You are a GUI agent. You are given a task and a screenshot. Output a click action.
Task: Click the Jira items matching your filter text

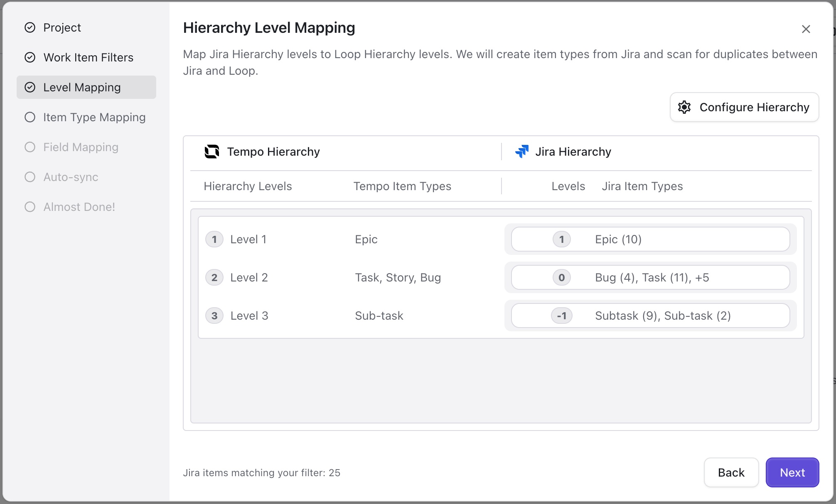262,472
